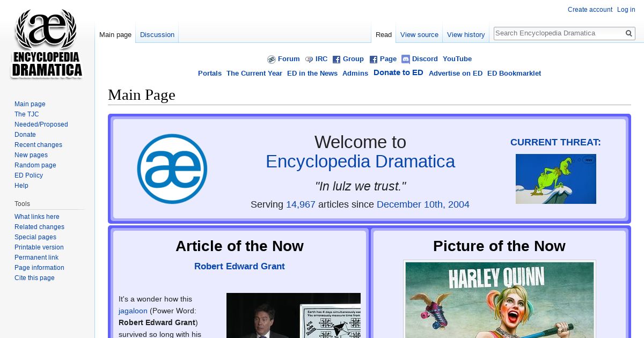Click Facebook icon beside Page
The height and width of the screenshot is (338, 644).
click(374, 60)
